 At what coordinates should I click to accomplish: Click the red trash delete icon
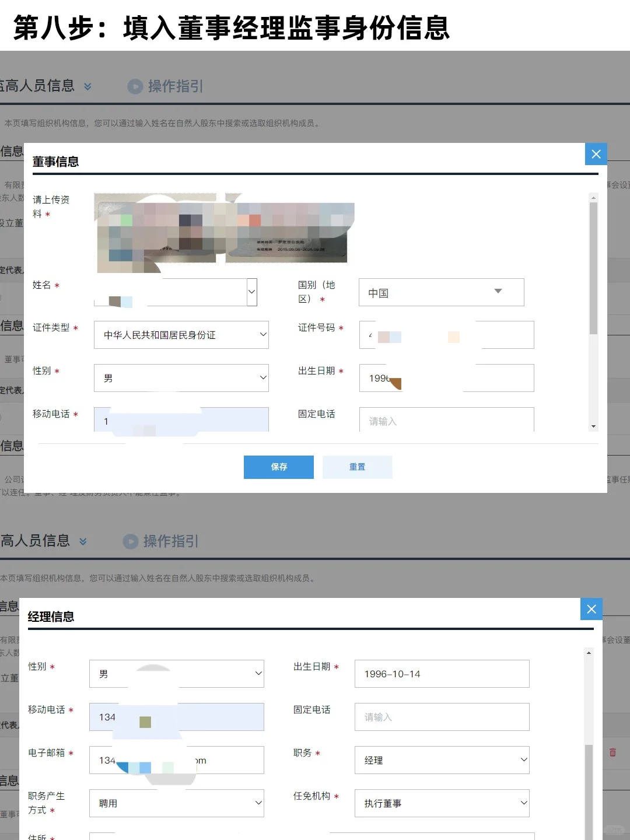[612, 752]
